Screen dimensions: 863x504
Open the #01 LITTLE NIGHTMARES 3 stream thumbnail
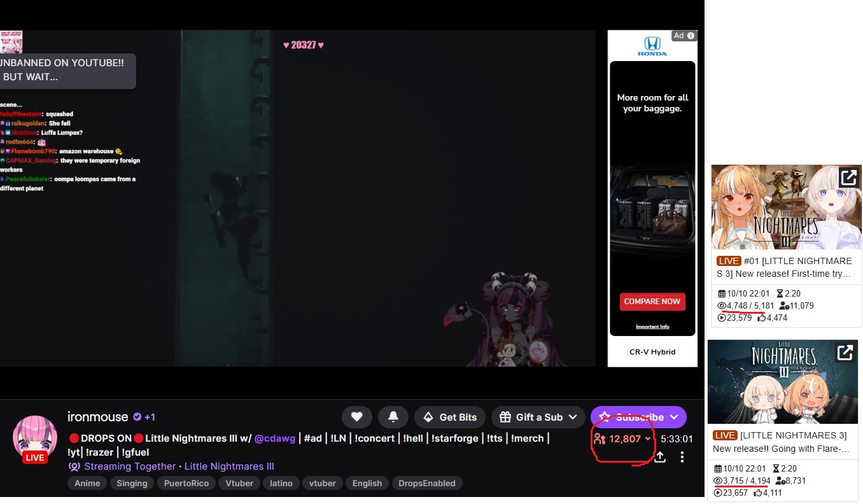click(x=786, y=207)
